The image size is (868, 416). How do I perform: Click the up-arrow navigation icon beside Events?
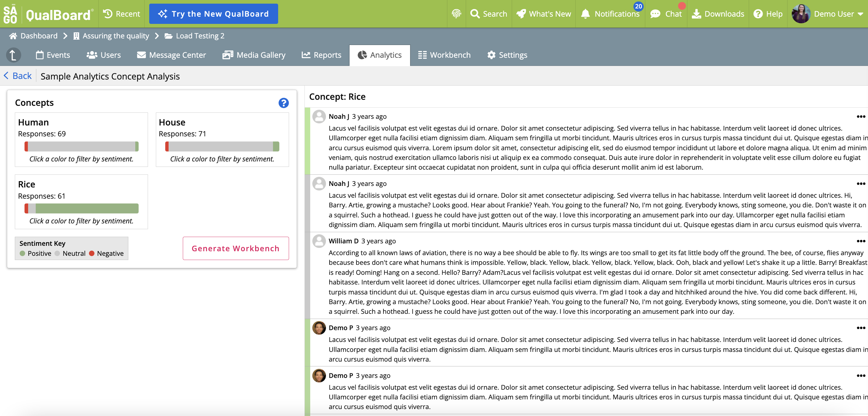[14, 55]
